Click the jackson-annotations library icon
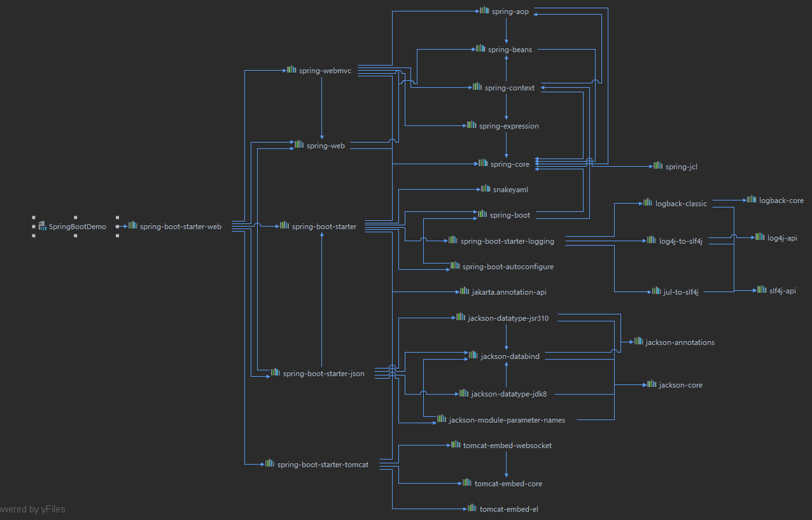812x520 pixels. tap(638, 341)
